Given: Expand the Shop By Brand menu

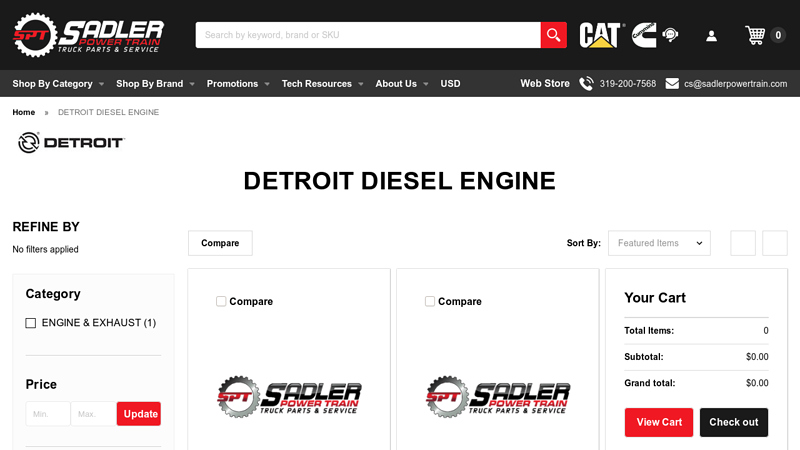Looking at the screenshot, I should (155, 84).
